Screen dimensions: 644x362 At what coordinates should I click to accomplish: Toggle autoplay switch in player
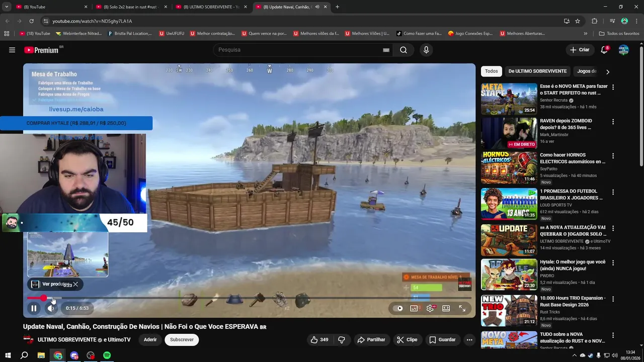399,308
